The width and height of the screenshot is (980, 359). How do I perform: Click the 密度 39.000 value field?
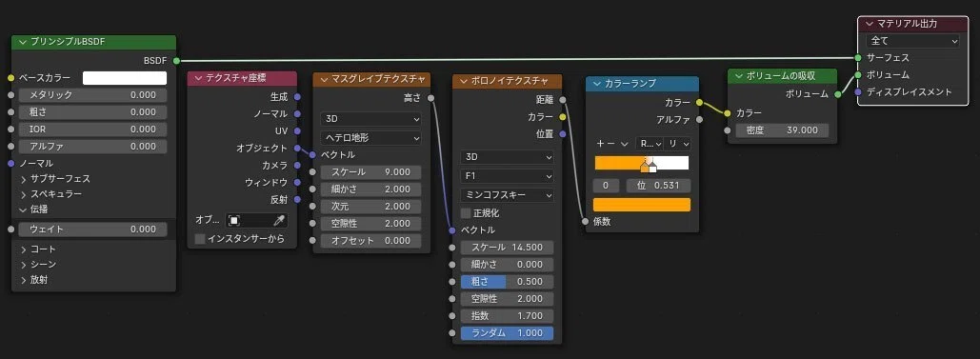[782, 130]
